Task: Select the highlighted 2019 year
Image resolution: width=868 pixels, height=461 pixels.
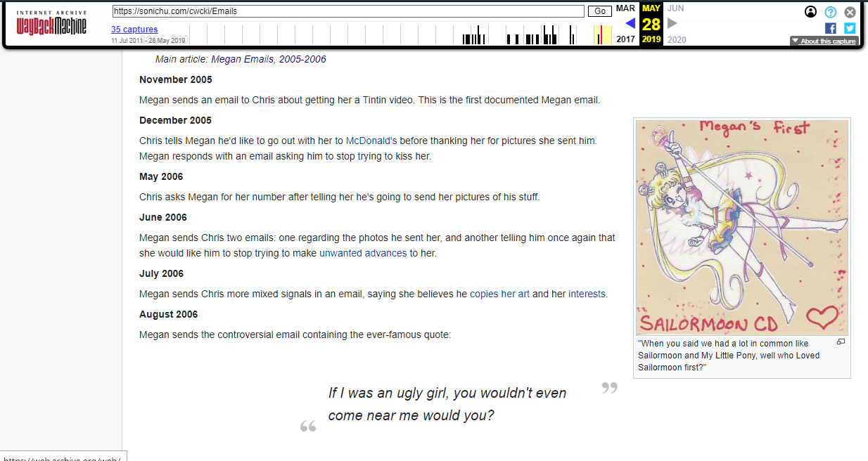Action: [x=651, y=39]
